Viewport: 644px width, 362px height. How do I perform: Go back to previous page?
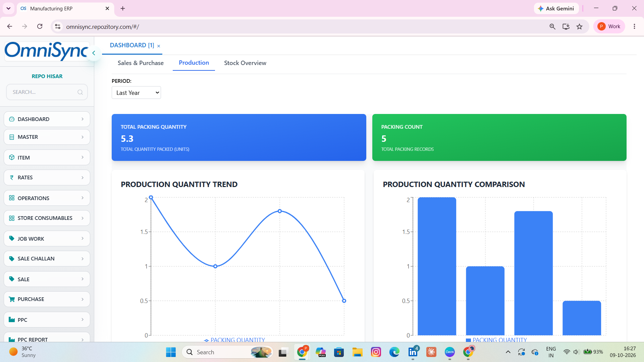pos(10,26)
